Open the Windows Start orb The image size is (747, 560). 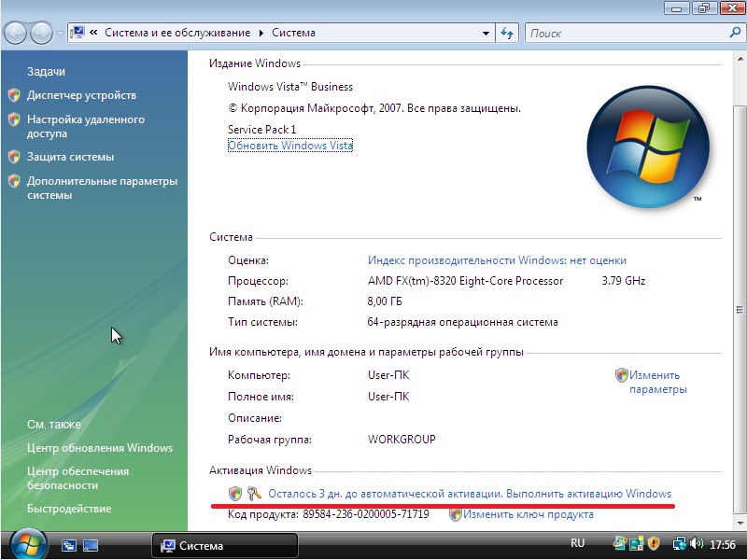coord(29,544)
